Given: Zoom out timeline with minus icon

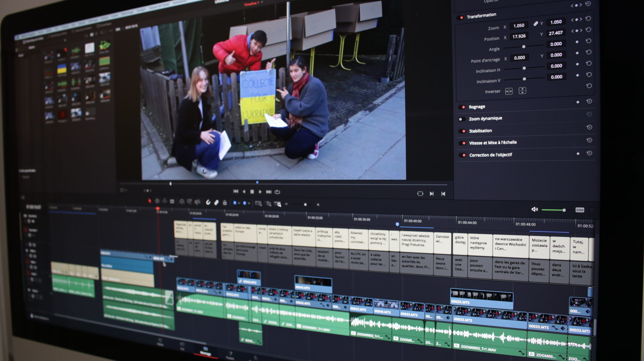Looking at the screenshot, I should point(286,204).
